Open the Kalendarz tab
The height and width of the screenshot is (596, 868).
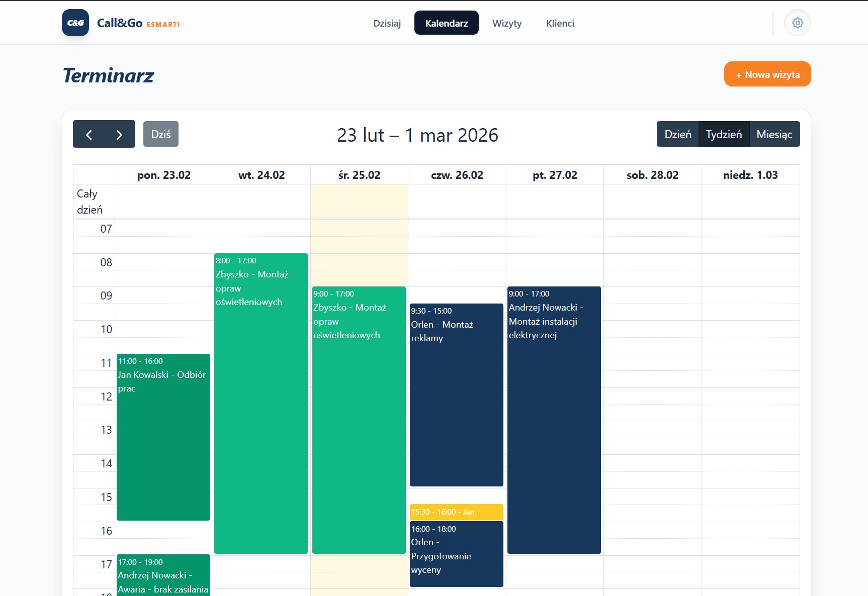pyautogui.click(x=446, y=23)
